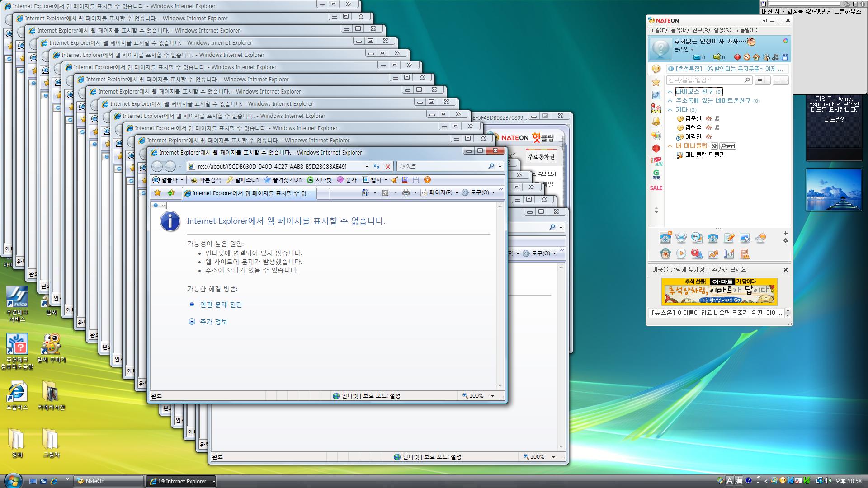Select the GAME icon in NateOn sidebar

(656, 108)
